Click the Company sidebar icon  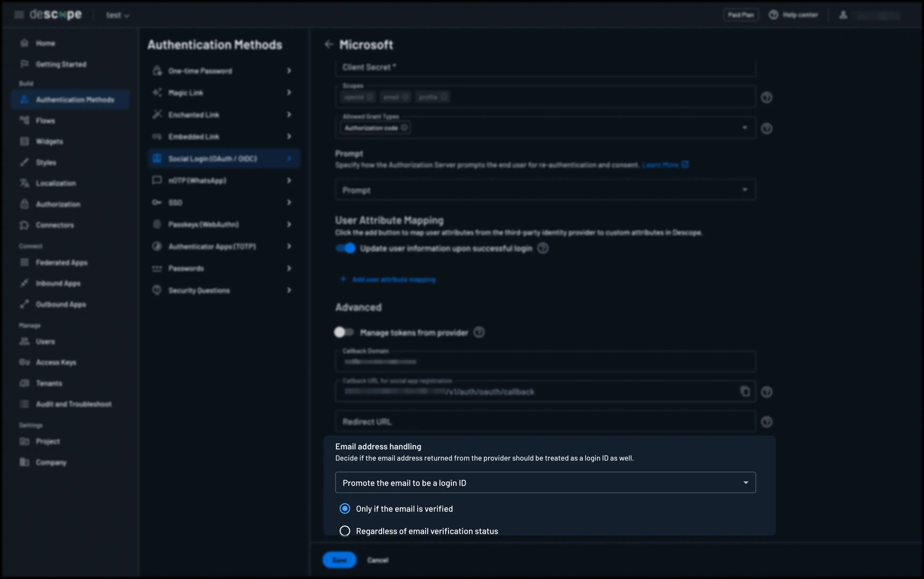(24, 462)
